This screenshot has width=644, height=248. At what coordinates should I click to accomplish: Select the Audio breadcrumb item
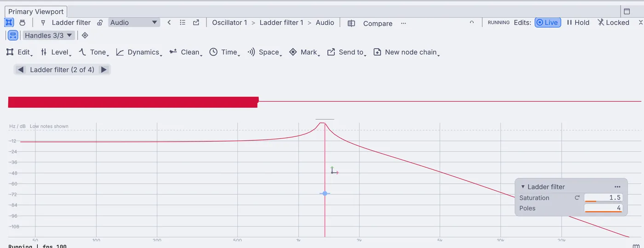[x=325, y=23]
